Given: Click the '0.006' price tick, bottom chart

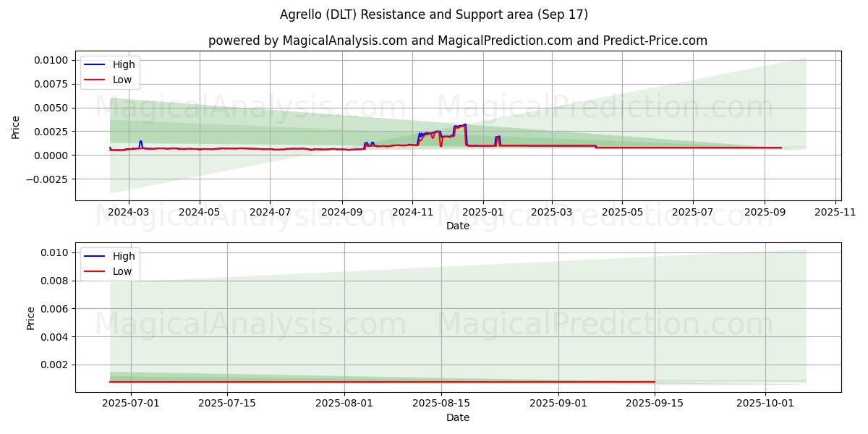Looking at the screenshot, I should 54,309.
